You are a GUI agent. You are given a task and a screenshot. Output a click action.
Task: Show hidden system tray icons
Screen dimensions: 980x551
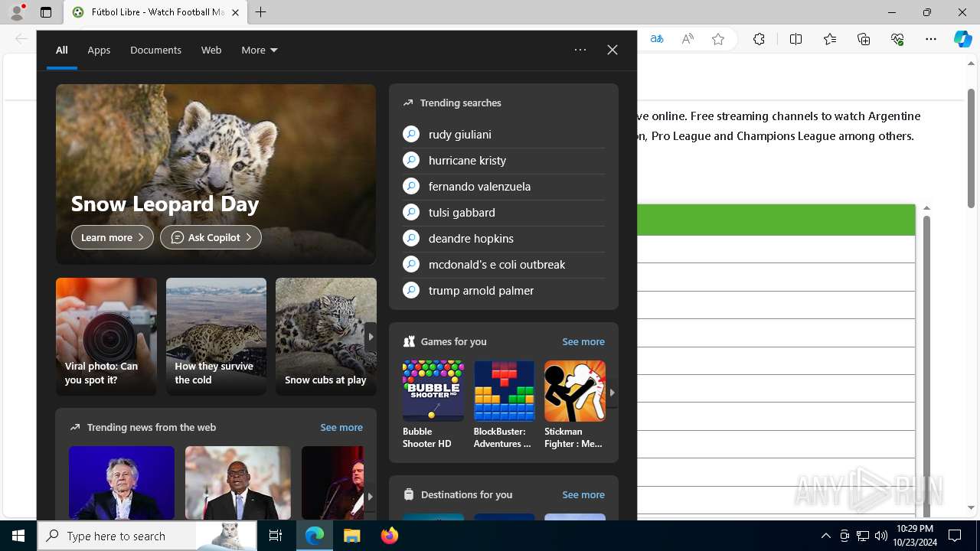click(x=825, y=536)
